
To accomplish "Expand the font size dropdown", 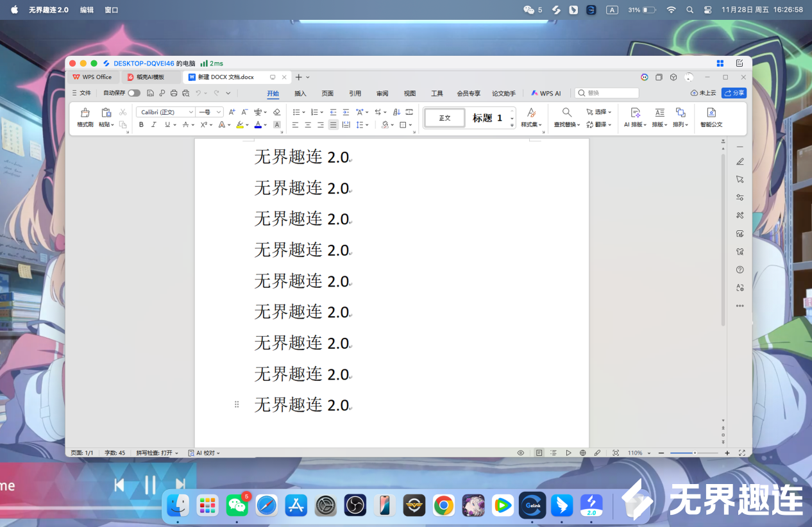I will point(219,112).
